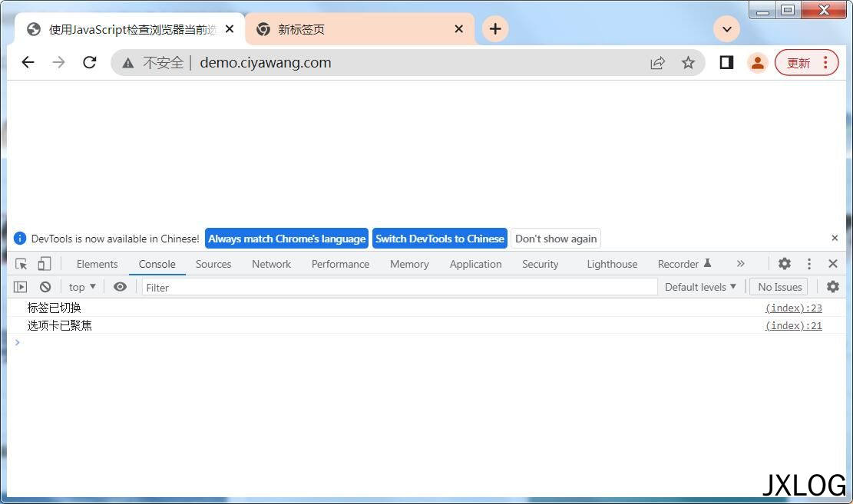Open the user profile avatar
Image resolution: width=853 pixels, height=504 pixels.
757,63
